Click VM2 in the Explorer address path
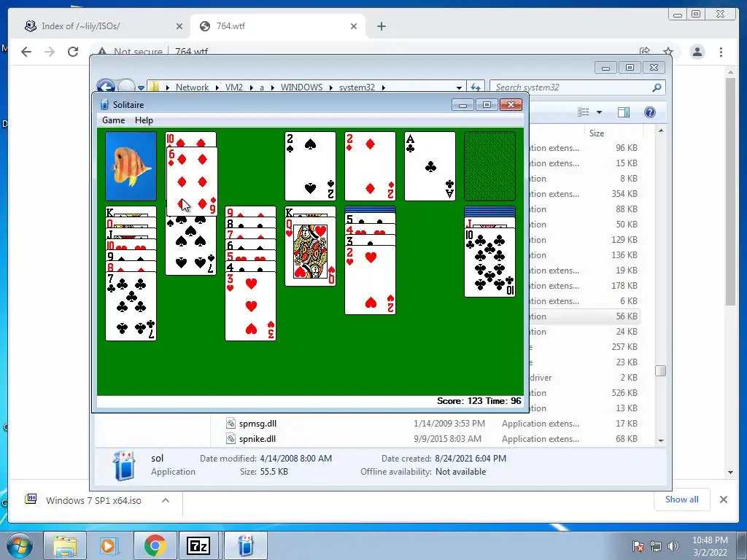Image resolution: width=747 pixels, height=560 pixels. point(234,87)
